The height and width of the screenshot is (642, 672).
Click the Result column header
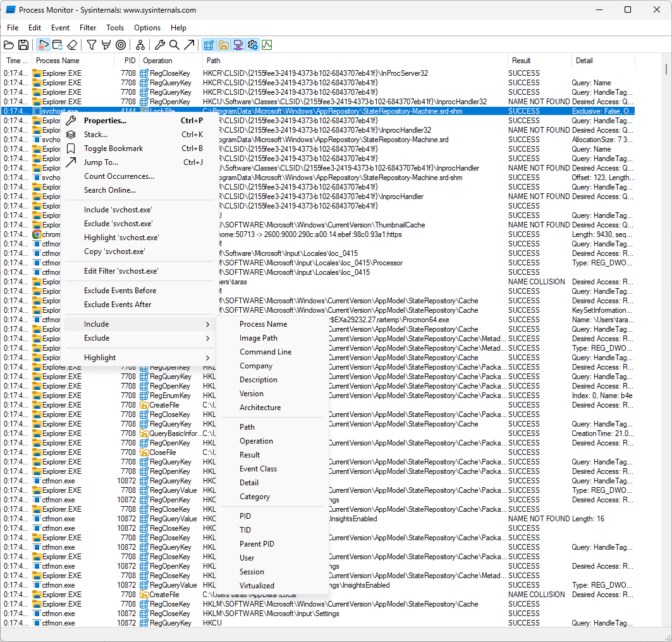540,61
